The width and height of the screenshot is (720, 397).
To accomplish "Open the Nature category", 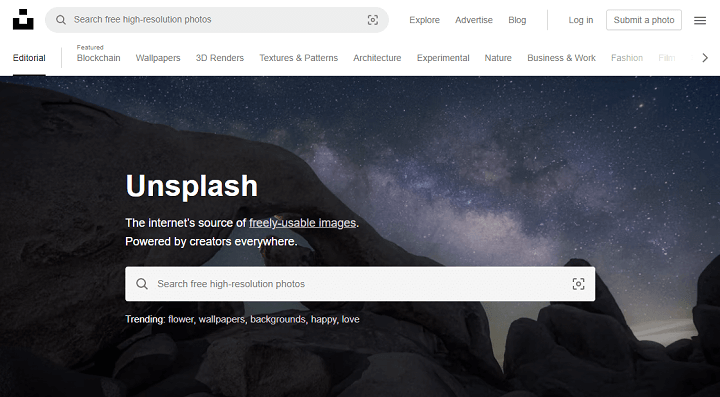I will coord(498,58).
